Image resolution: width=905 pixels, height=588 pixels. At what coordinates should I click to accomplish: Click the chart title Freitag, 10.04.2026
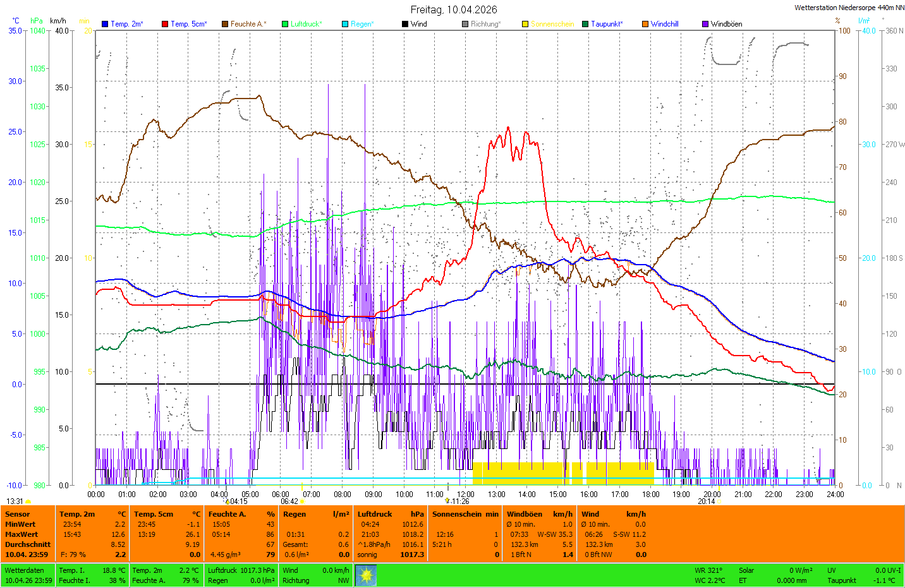(454, 9)
